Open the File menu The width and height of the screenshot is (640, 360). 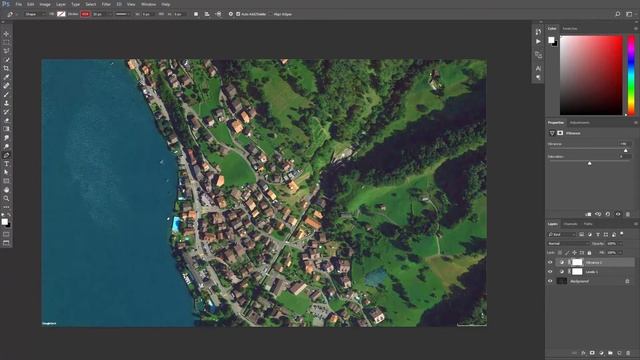19,4
